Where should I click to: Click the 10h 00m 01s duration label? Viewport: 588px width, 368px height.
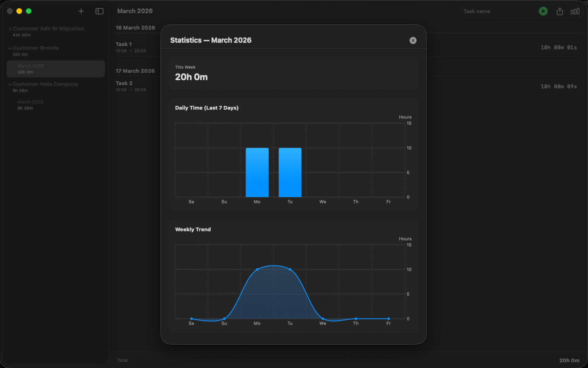coord(559,47)
